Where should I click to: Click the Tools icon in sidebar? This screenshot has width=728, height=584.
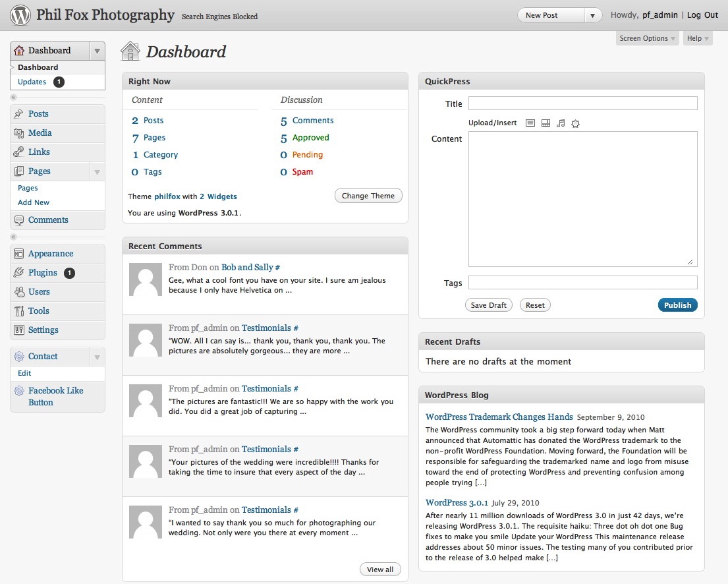click(18, 311)
